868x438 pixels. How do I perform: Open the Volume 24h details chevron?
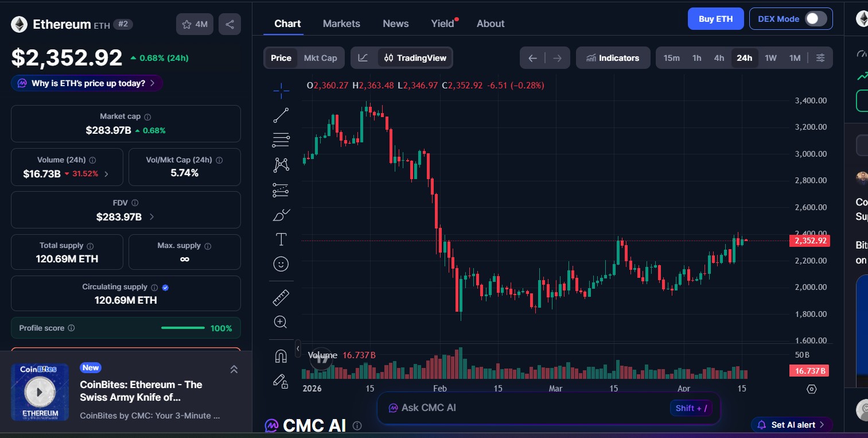click(106, 173)
